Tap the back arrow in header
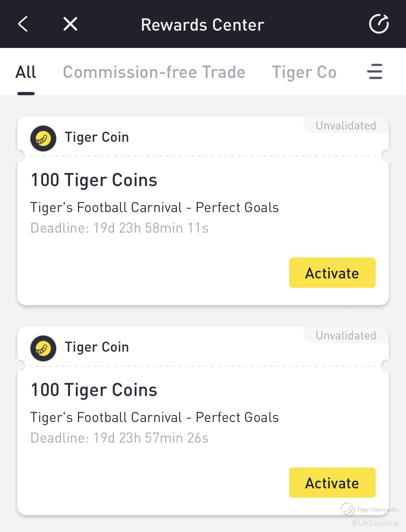406x532 pixels. click(x=23, y=25)
